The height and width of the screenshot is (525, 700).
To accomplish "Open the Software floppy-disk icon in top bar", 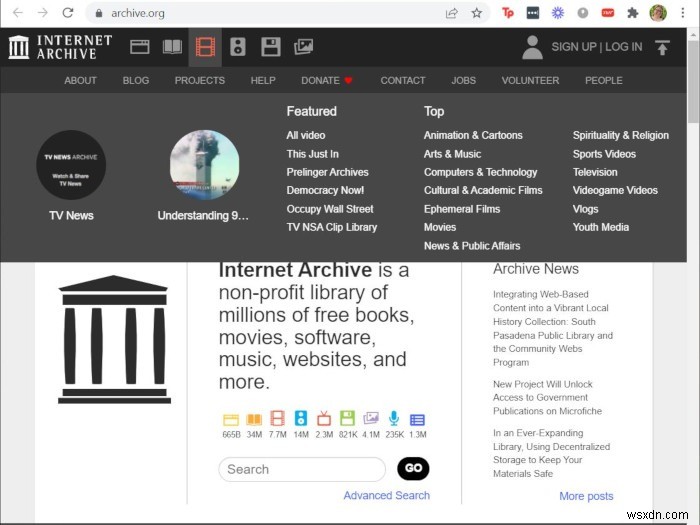I will click(x=271, y=47).
